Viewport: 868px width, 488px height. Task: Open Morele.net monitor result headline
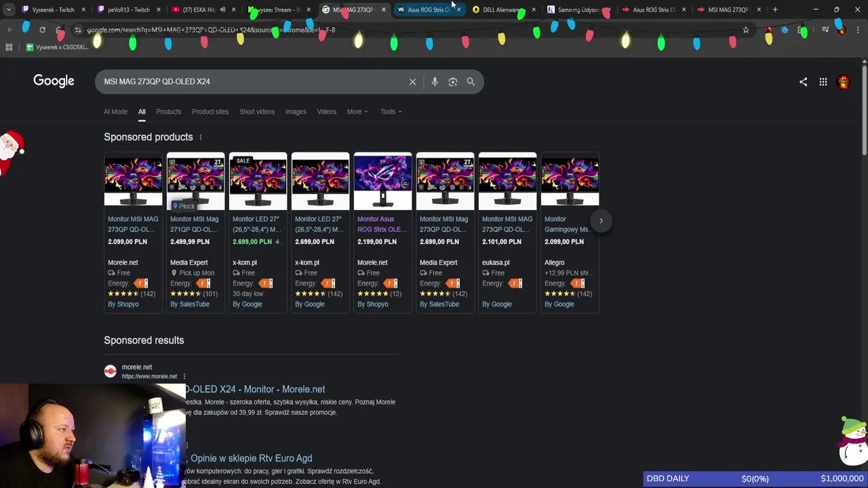255,389
